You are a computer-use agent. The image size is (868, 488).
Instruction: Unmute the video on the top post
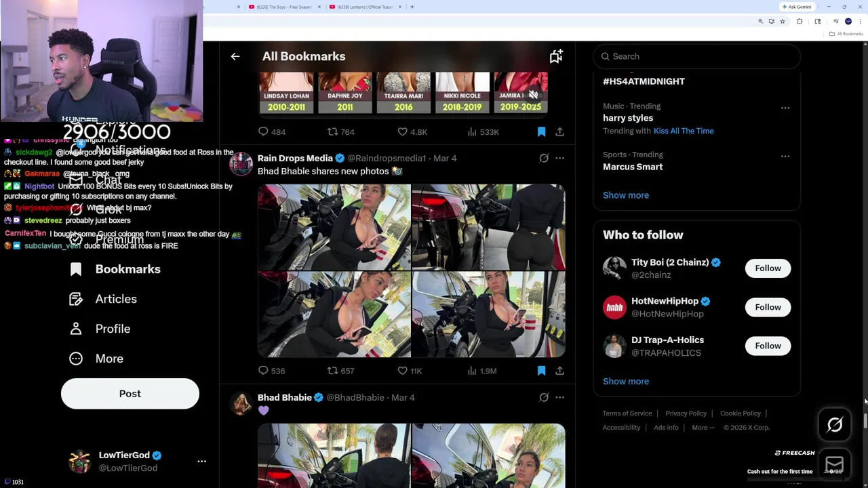tap(534, 95)
